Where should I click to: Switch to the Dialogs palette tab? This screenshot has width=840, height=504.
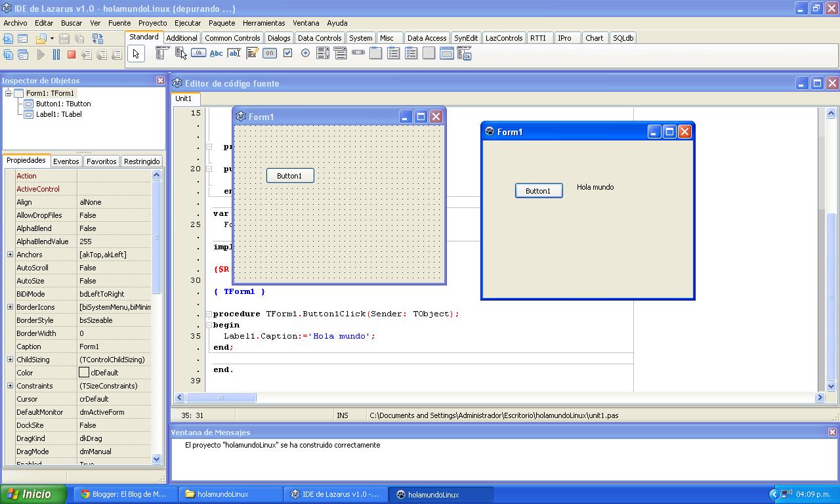pos(279,38)
